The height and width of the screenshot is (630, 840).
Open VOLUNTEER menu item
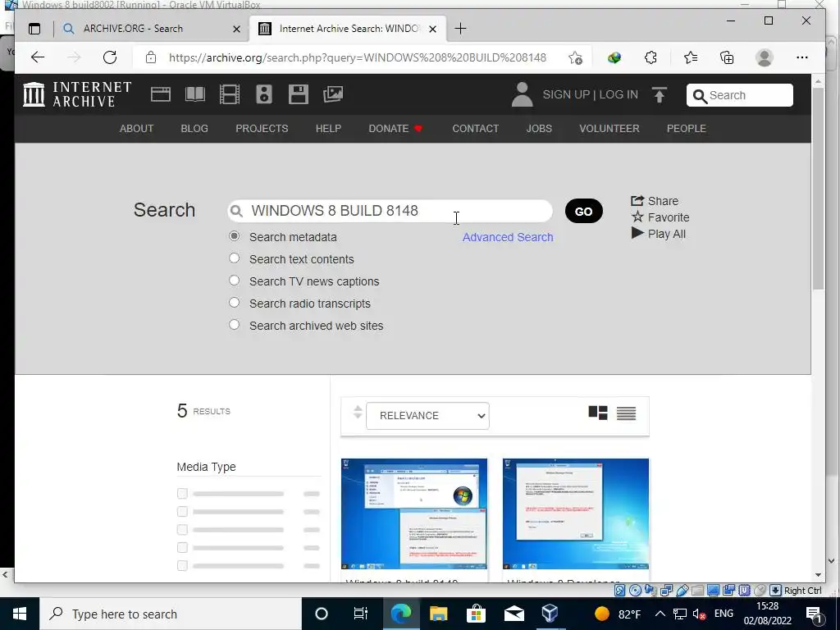pyautogui.click(x=609, y=129)
